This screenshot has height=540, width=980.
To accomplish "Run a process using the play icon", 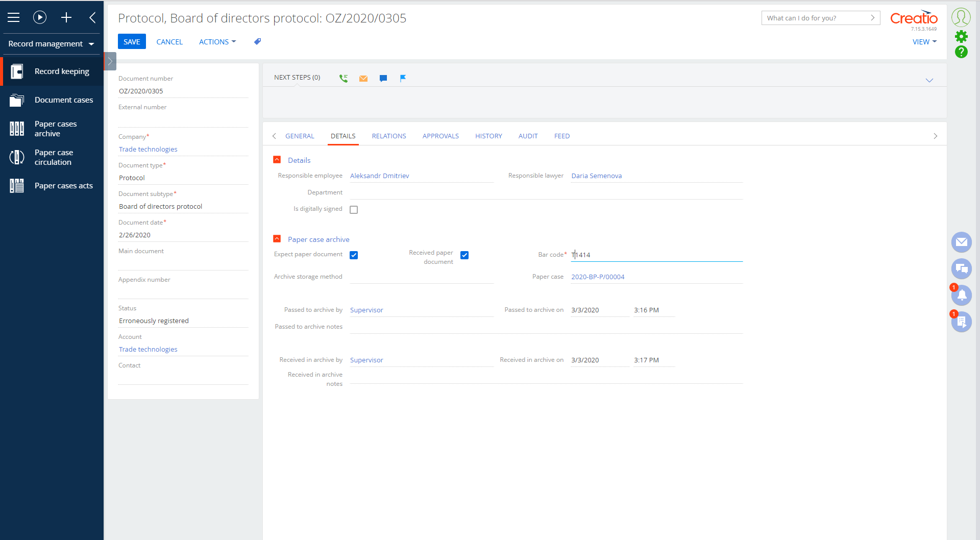I will (40, 17).
